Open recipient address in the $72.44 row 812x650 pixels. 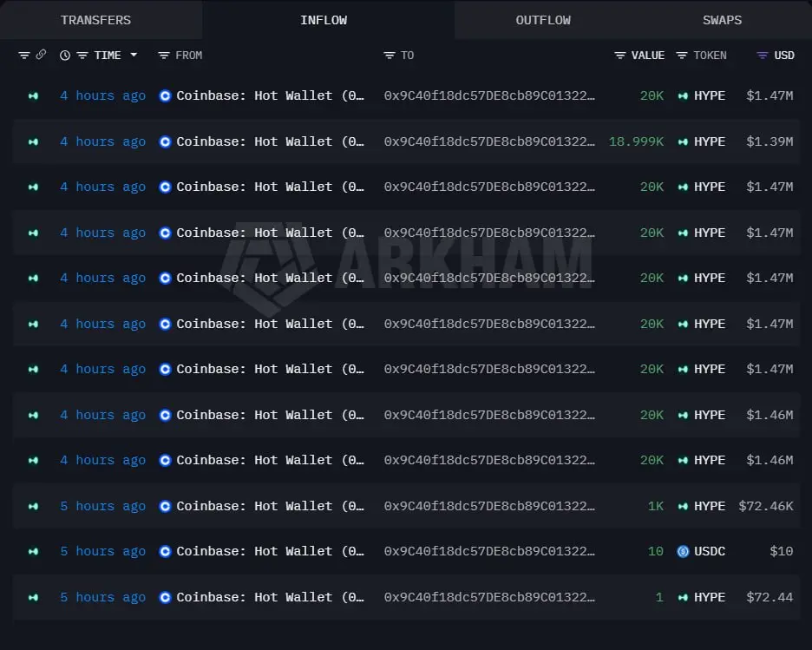tap(489, 597)
